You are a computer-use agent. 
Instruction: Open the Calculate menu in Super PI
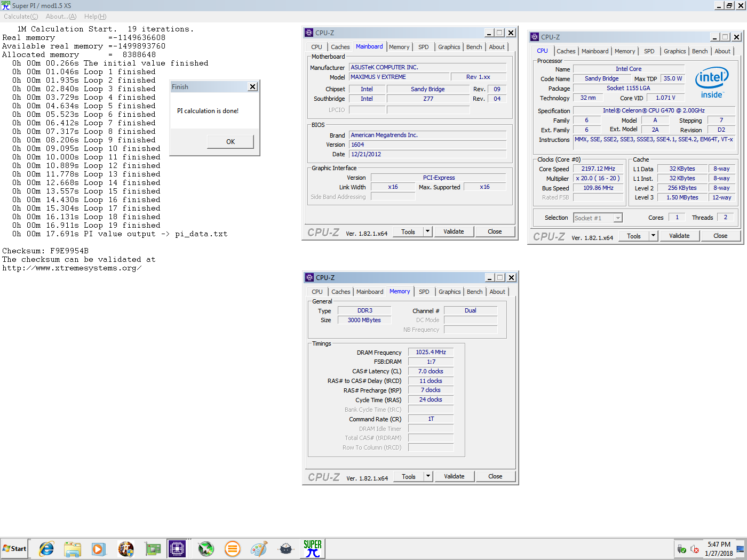point(21,17)
